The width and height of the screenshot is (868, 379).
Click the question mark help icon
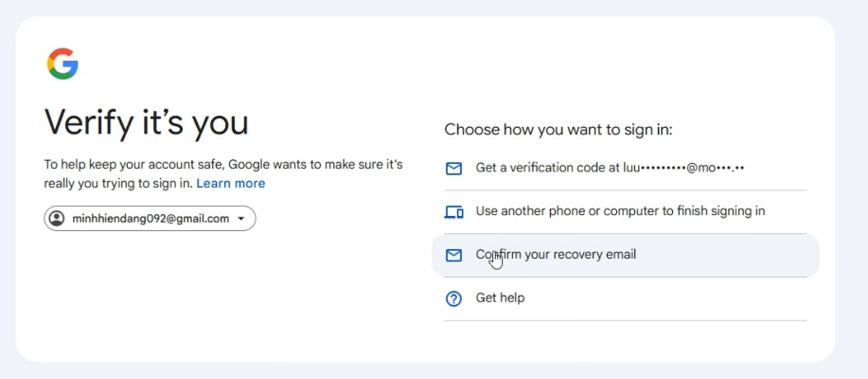453,298
